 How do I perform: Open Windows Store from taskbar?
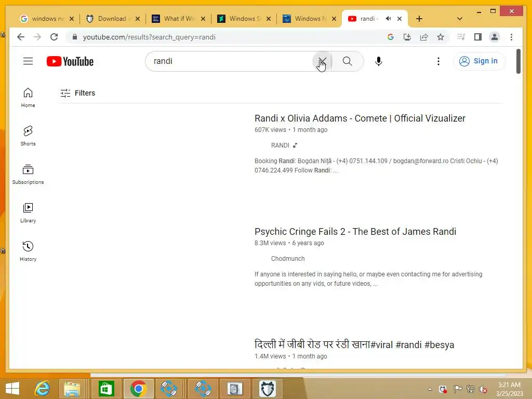[106, 389]
